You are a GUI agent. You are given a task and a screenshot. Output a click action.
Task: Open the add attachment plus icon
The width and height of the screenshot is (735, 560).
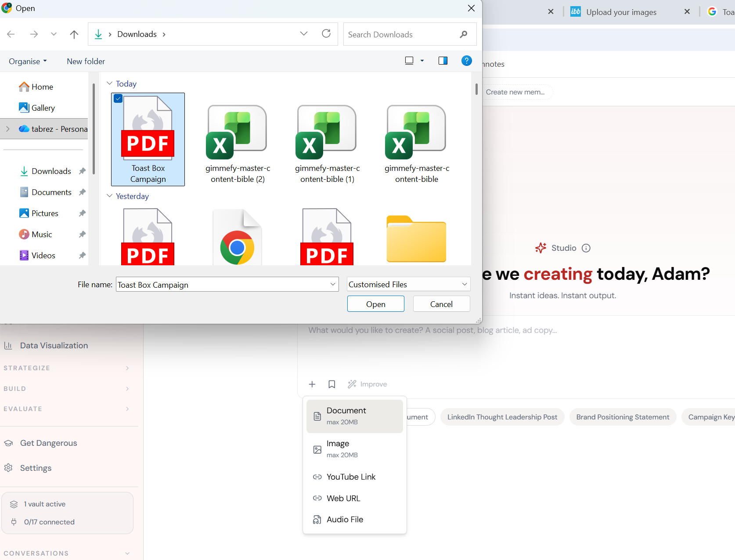point(312,384)
